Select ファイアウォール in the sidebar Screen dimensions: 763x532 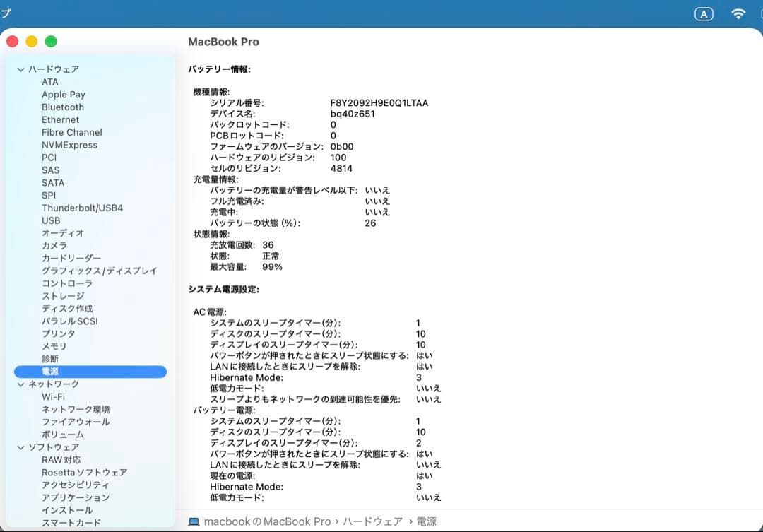pos(76,422)
